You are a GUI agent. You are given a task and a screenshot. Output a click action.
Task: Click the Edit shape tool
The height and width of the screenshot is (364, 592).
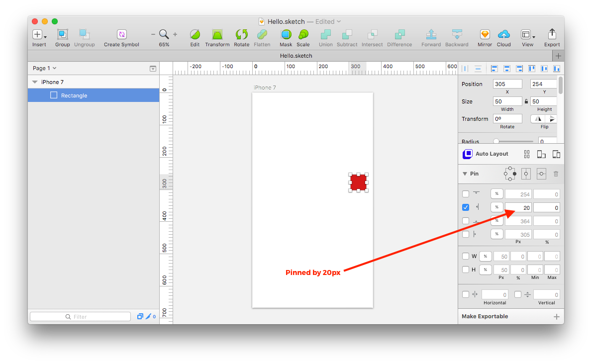(x=195, y=35)
